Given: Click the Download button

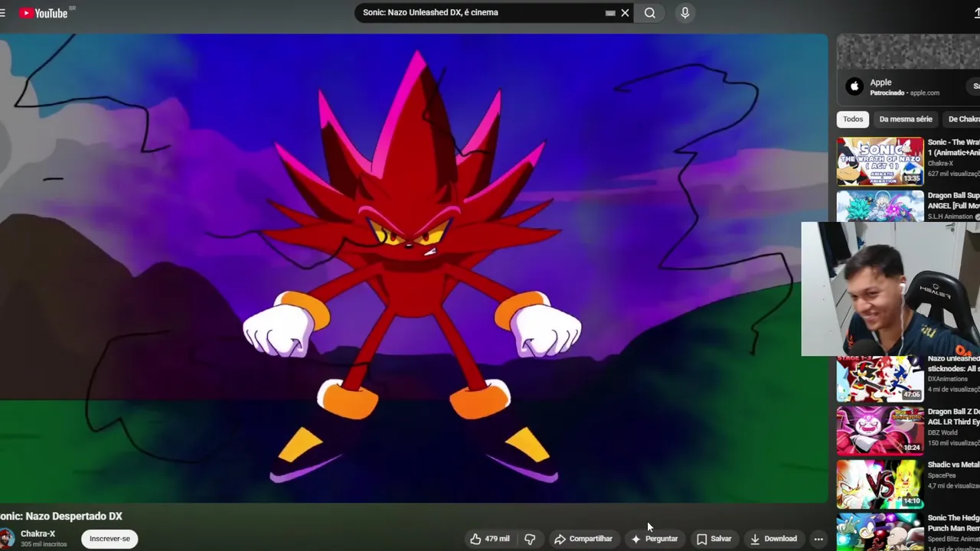Looking at the screenshot, I should (774, 539).
